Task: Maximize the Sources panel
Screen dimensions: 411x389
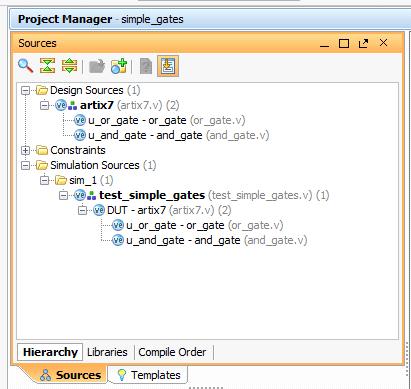Action: [x=344, y=43]
